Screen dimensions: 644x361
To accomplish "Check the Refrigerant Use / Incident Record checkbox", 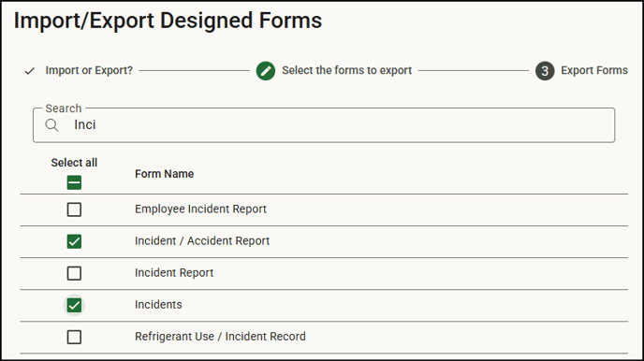I will pyautogui.click(x=74, y=338).
